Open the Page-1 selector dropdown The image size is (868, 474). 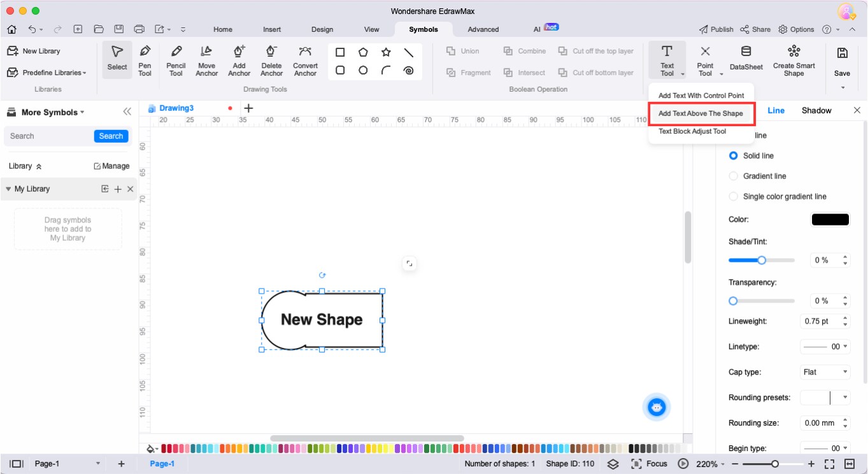pyautogui.click(x=97, y=464)
